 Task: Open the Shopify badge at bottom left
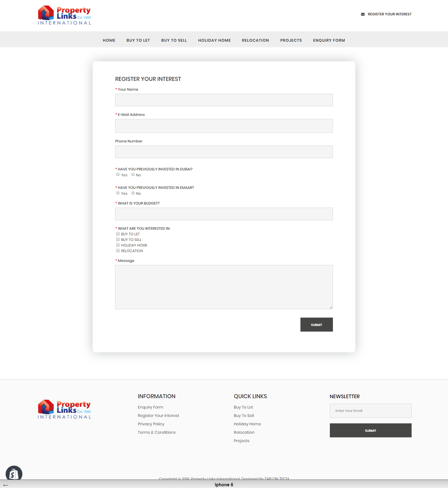click(x=14, y=473)
